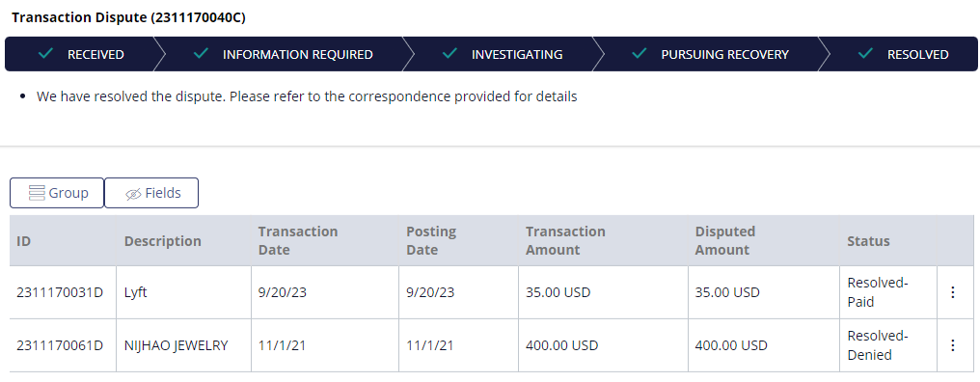Select the Resolved-Denied status cell
The height and width of the screenshot is (382, 980).
click(x=888, y=345)
